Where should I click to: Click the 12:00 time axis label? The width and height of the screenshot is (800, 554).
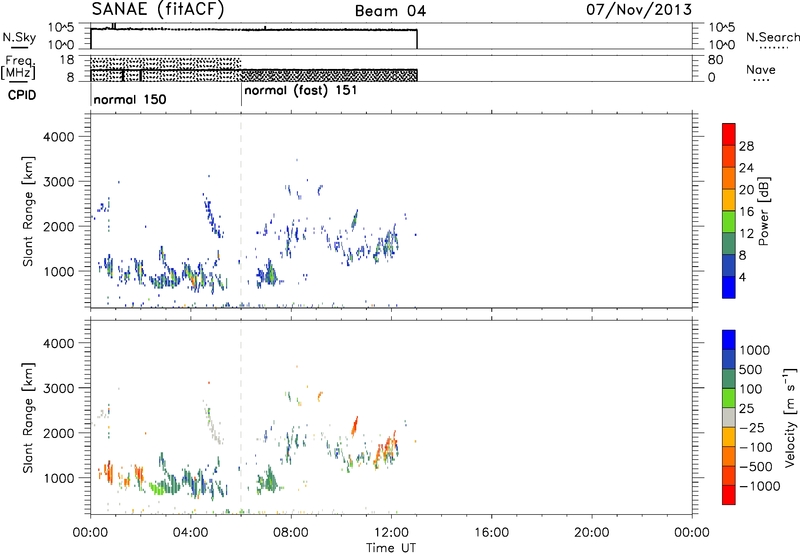tap(391, 533)
